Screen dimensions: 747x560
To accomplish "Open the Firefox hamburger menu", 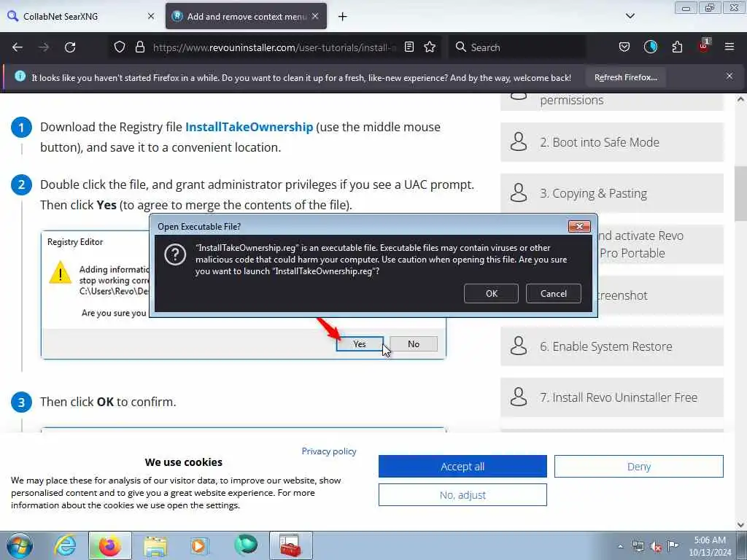I will click(x=729, y=47).
